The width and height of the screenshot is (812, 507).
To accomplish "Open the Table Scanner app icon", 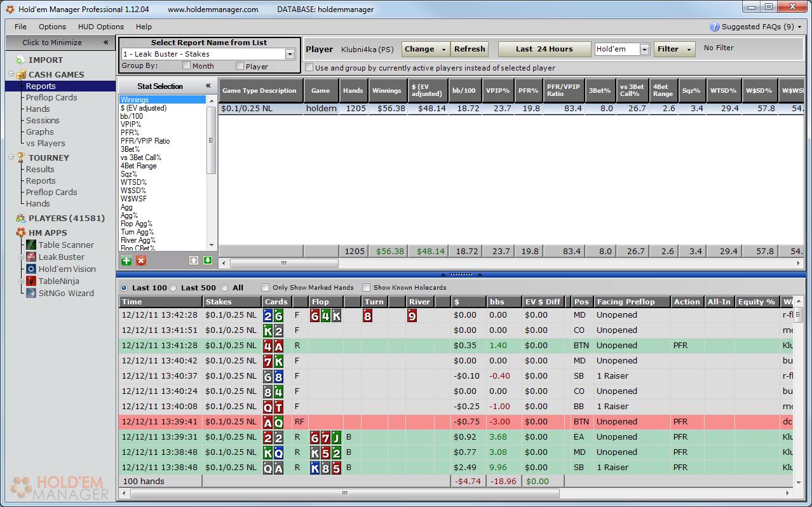I will [x=31, y=245].
